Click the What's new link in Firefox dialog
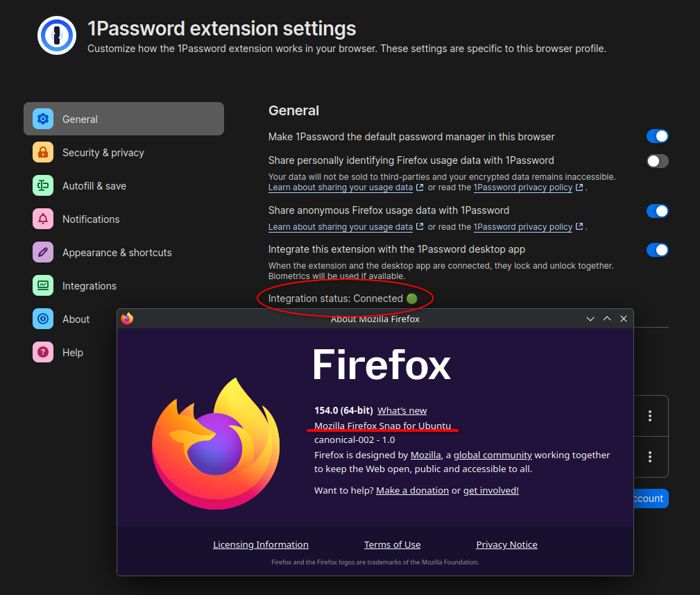Image resolution: width=700 pixels, height=595 pixels. click(402, 410)
